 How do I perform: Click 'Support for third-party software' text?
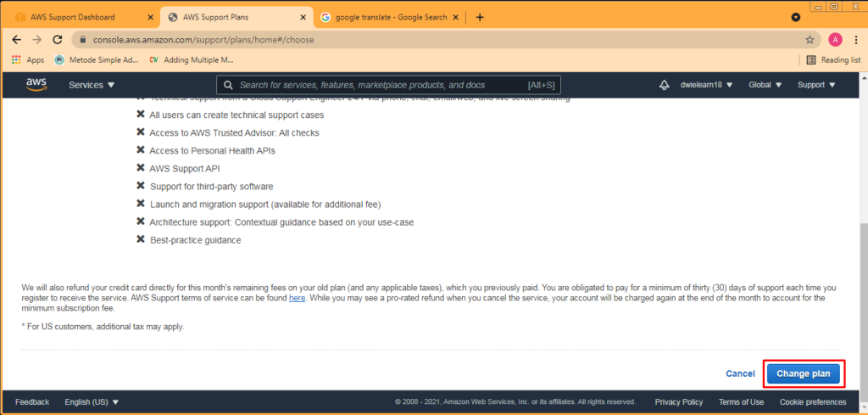(211, 186)
